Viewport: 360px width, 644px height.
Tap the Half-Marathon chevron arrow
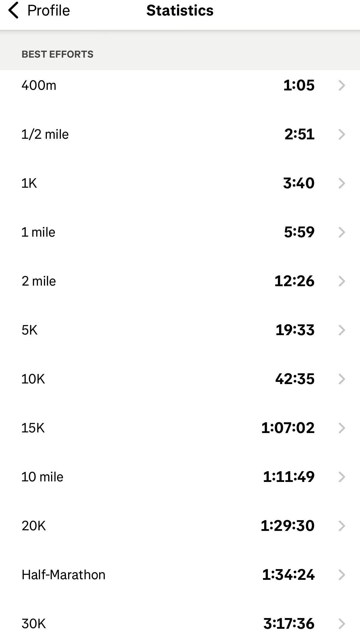coord(342,575)
